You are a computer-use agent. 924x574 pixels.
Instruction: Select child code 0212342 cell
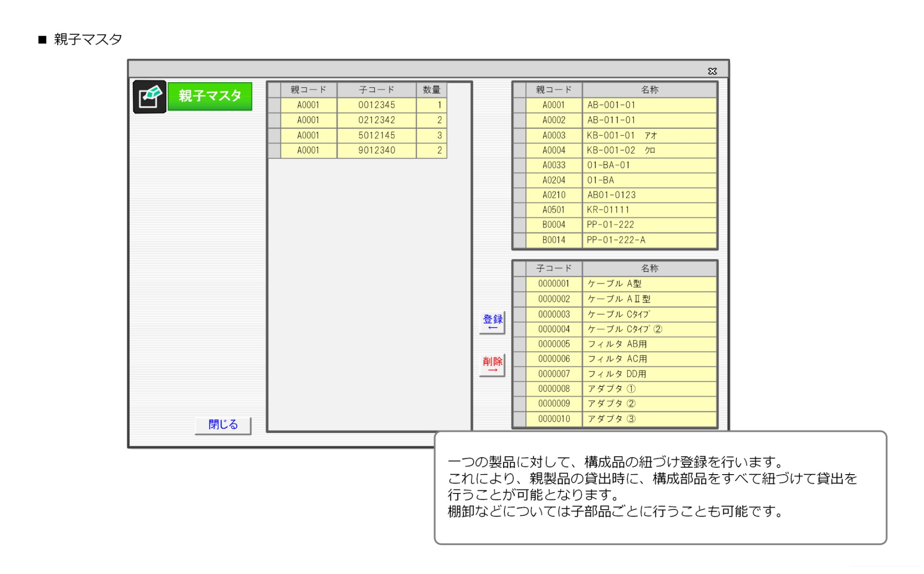tap(377, 120)
